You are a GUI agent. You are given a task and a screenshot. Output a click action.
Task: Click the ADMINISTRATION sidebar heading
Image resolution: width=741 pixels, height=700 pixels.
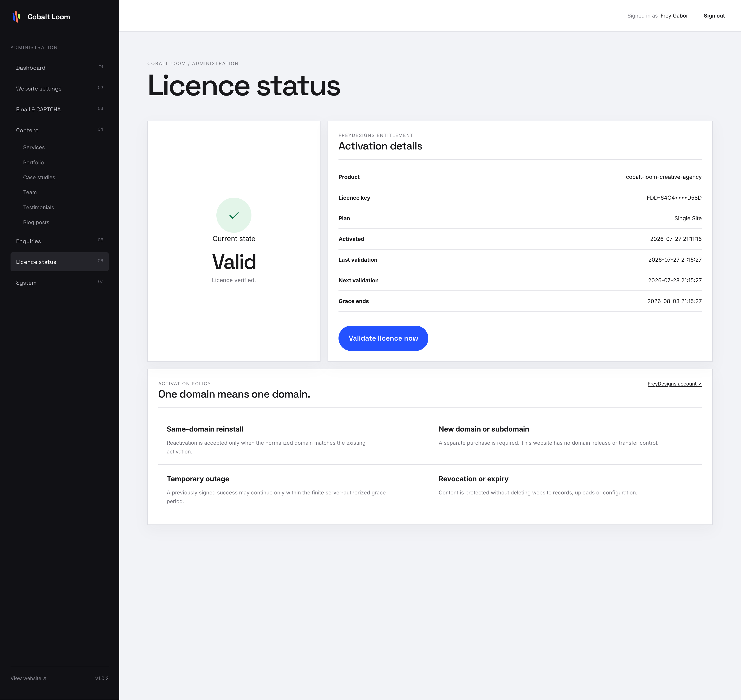click(x=34, y=47)
